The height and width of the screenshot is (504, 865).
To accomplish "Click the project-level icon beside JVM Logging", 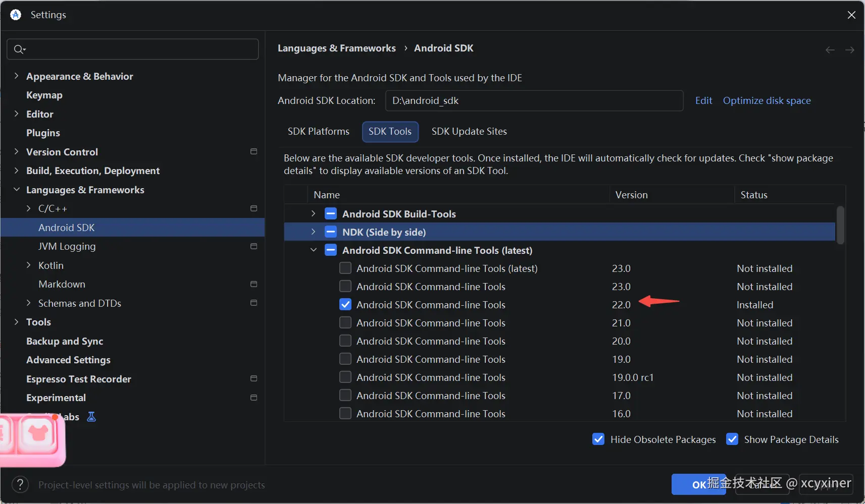I will click(254, 246).
